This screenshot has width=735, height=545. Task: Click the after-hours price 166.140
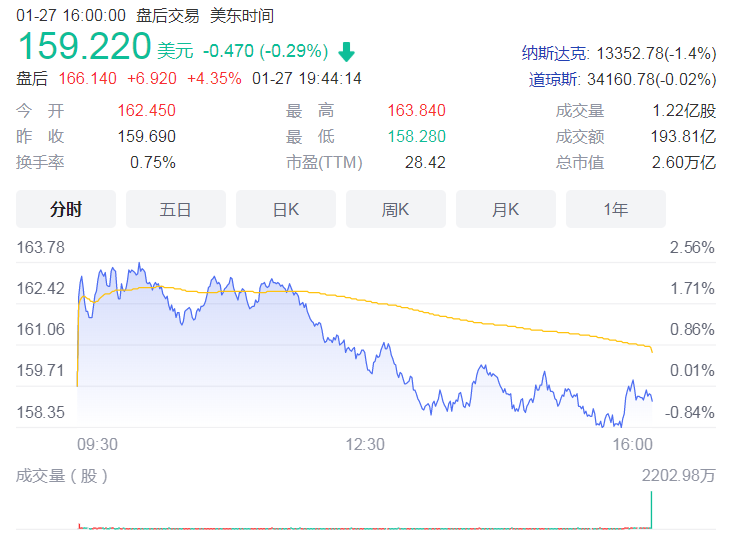coord(88,78)
